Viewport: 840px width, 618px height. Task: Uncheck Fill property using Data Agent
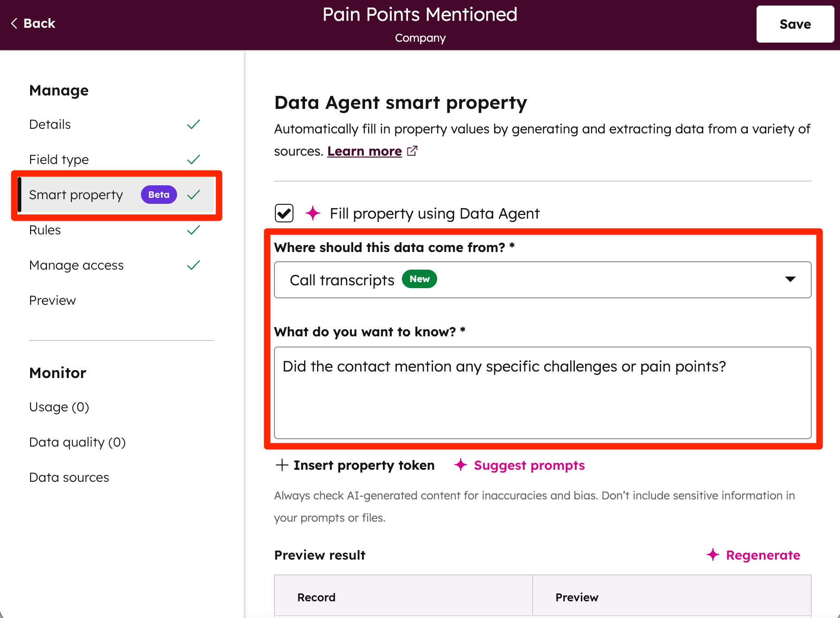click(284, 213)
